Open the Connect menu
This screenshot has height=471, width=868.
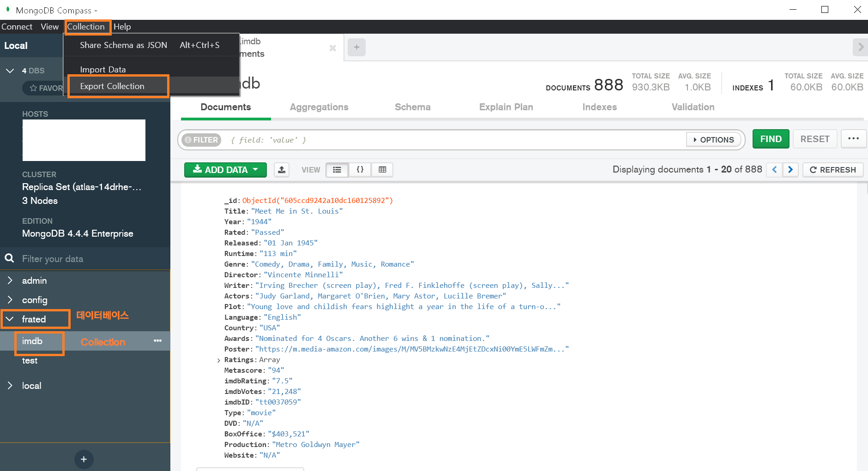pos(17,27)
